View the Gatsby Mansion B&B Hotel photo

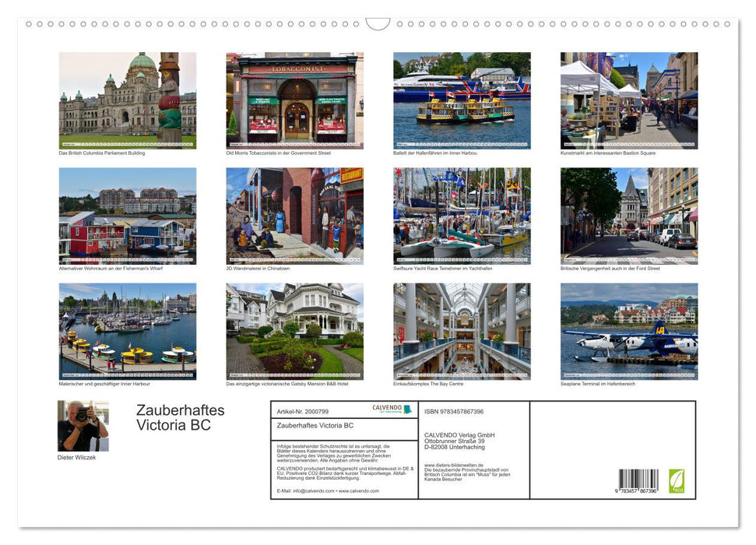coord(294,331)
